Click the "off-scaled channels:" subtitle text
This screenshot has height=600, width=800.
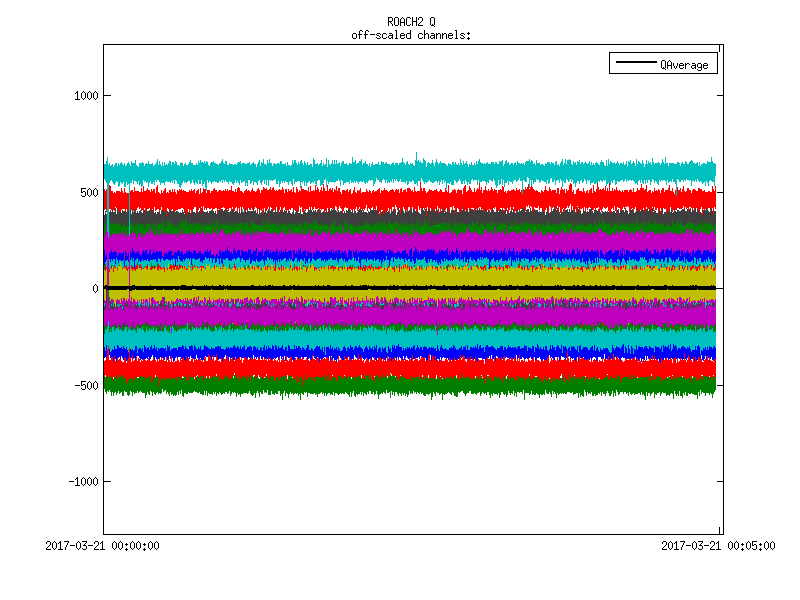coord(411,35)
